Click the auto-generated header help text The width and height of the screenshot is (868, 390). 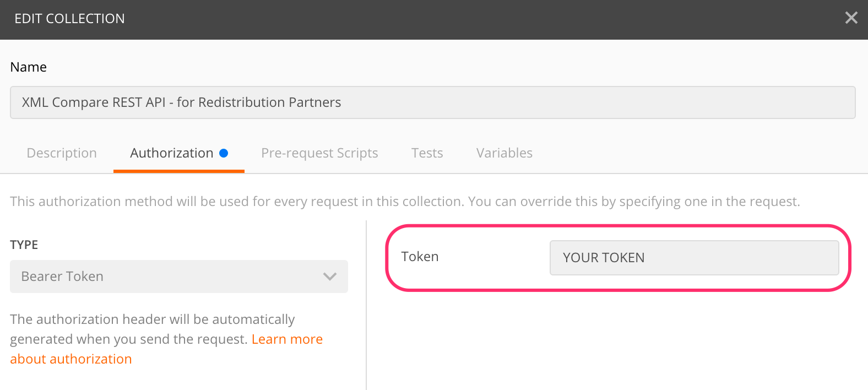click(152, 320)
